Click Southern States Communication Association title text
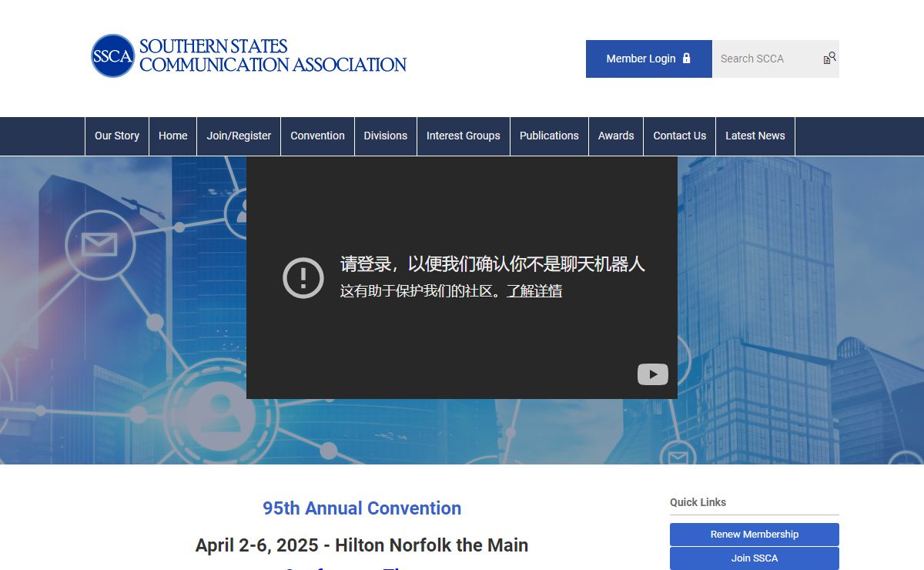924x570 pixels. point(273,55)
